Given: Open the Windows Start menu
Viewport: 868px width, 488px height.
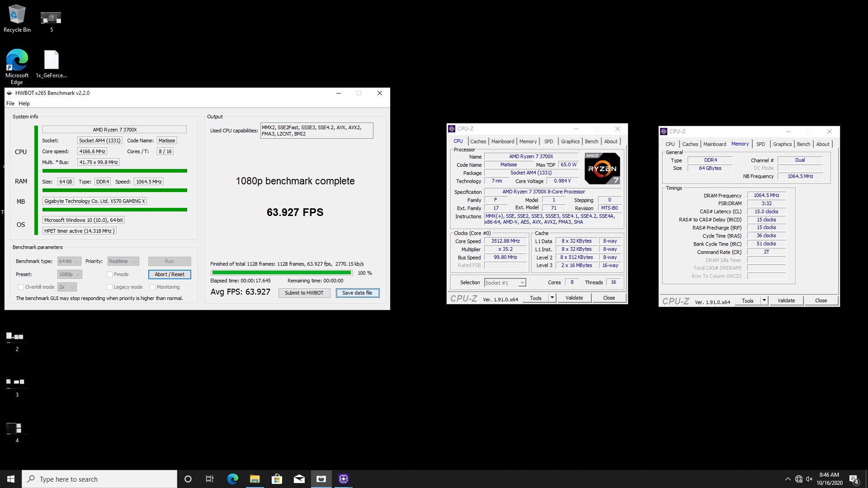Looking at the screenshot, I should [x=11, y=479].
